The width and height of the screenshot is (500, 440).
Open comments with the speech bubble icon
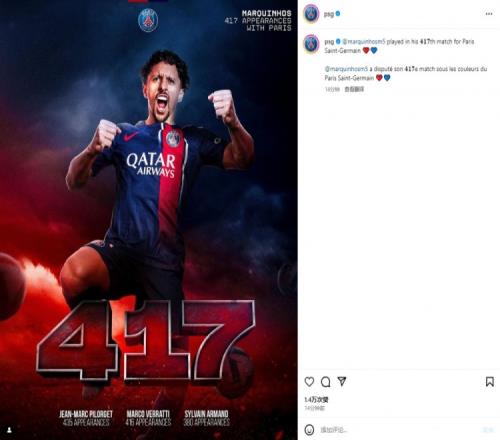325,382
